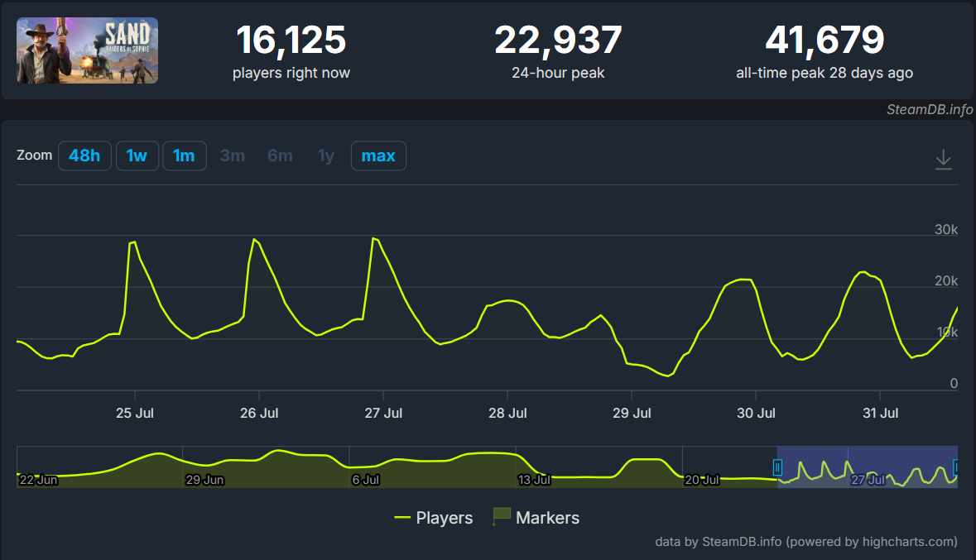This screenshot has height=560, width=976.
Task: Click the 41,679 all-time peak figure
Action: [x=825, y=41]
